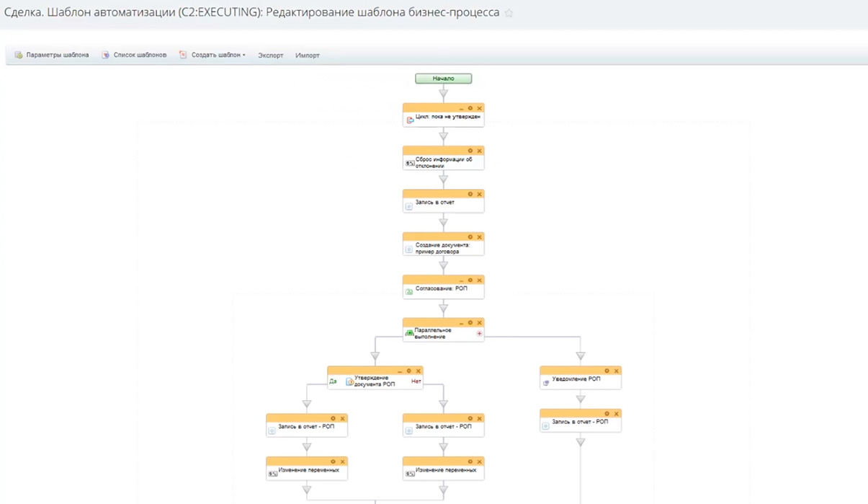Open settings of the 'Запись в отчет' block

pos(470,194)
